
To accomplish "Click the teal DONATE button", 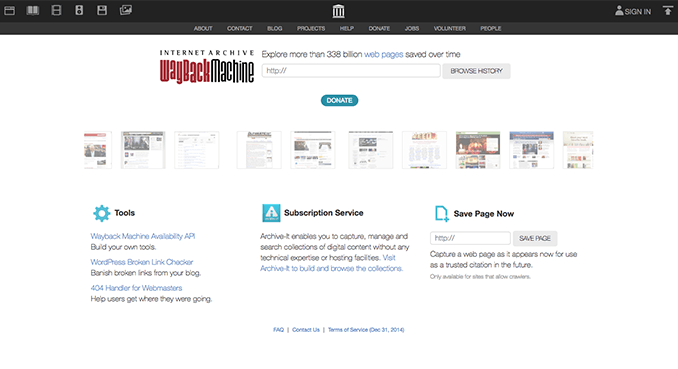I will point(339,100).
